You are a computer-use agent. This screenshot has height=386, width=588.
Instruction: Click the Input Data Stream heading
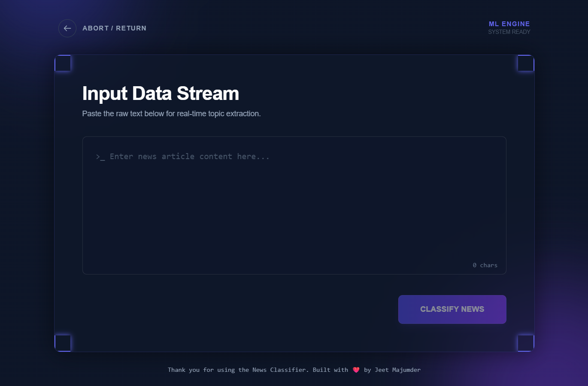pos(161,93)
